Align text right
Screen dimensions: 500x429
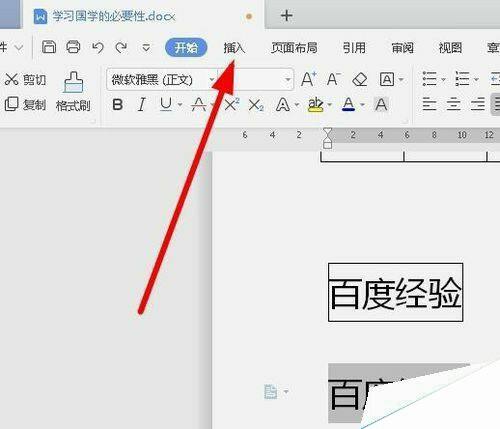point(478,104)
